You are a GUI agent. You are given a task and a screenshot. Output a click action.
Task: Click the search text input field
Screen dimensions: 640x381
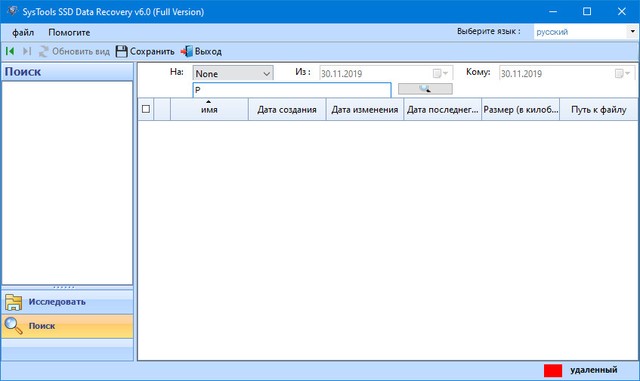(x=291, y=90)
